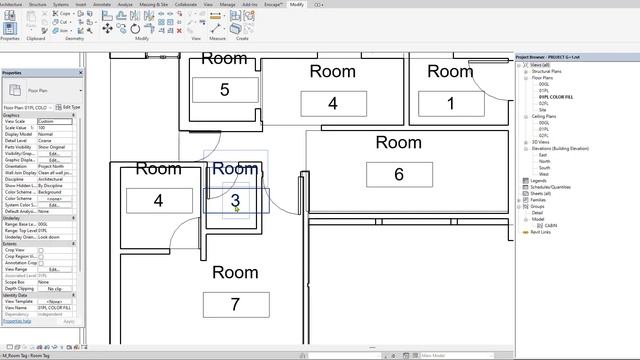Click the Measure Between Two References tool
This screenshot has width=640, height=360.
click(x=216, y=29)
